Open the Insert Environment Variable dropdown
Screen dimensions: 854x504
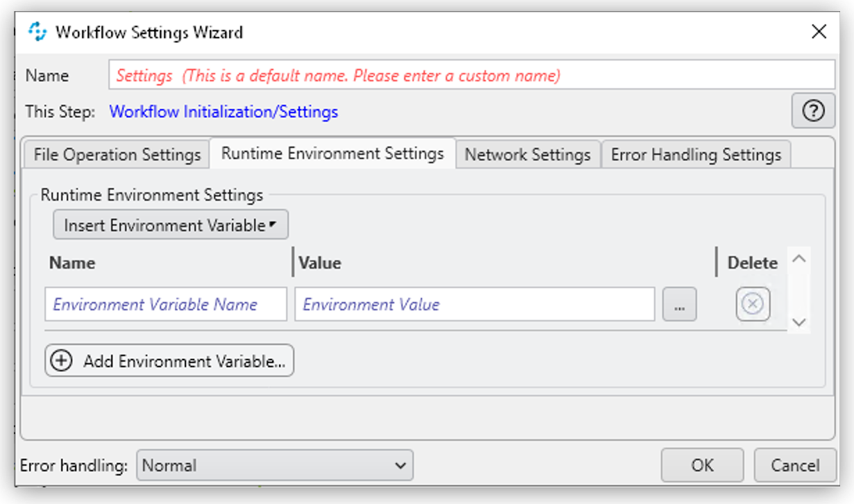click(170, 224)
